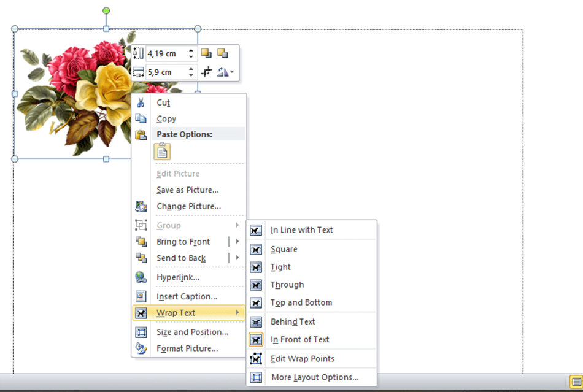Viewport: 583px width, 392px height.
Task: Click the shape width field showing 5,9 cm
Action: [x=166, y=72]
